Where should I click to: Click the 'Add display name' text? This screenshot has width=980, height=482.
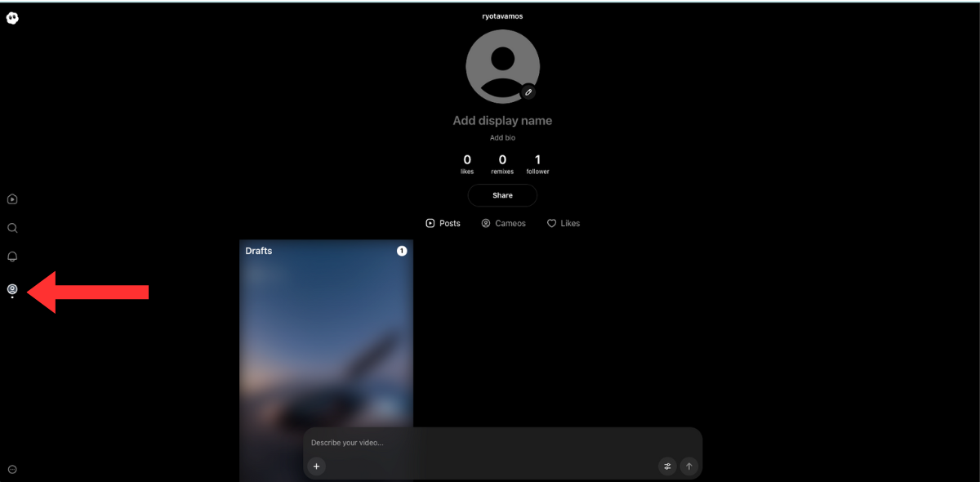pyautogui.click(x=502, y=121)
